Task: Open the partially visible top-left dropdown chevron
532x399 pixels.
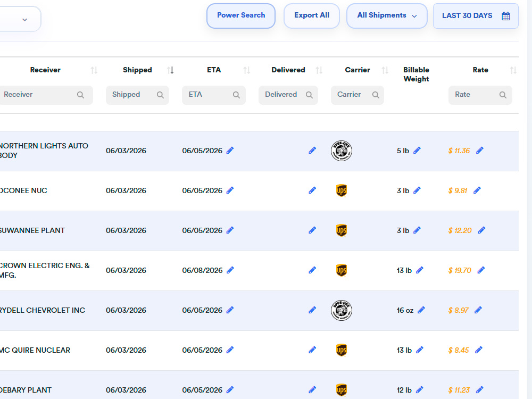Action: (25, 20)
